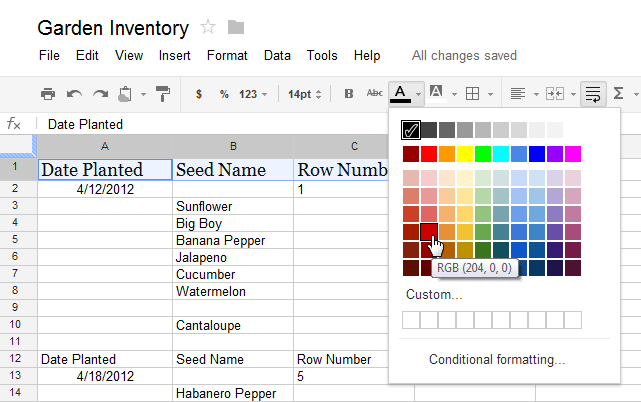Open the background color dropdown arrow

(454, 94)
